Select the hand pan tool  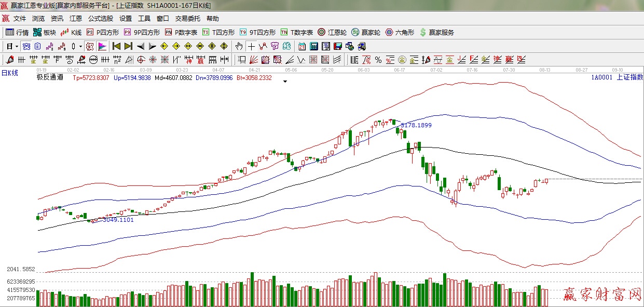click(239, 46)
